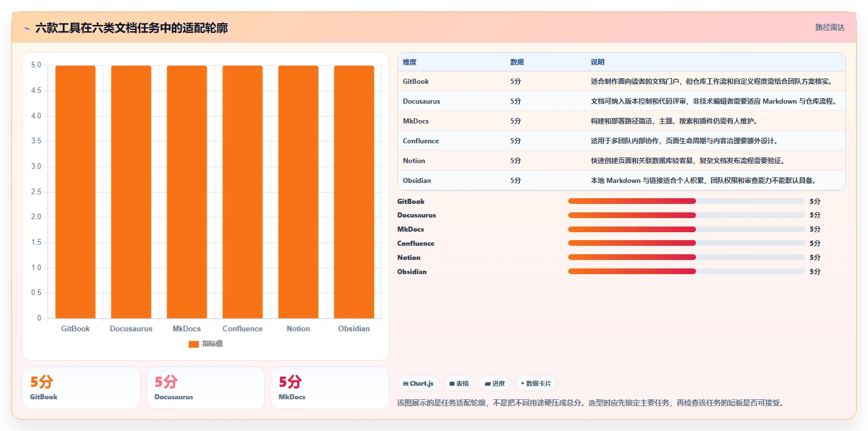Click the Docusaurus label in the progress list

tap(416, 215)
